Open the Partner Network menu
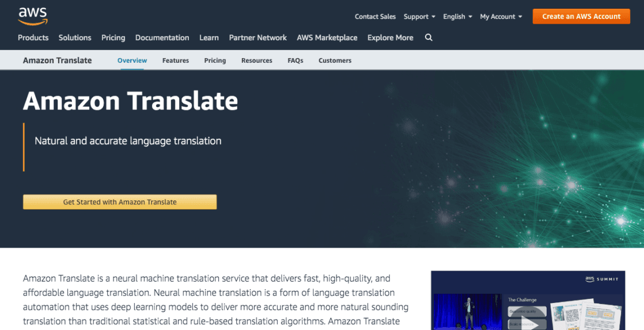The height and width of the screenshot is (330, 644). pos(258,37)
